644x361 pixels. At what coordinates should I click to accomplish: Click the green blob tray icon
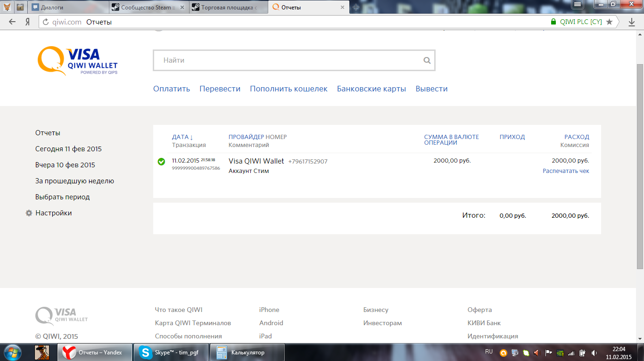[x=526, y=353]
